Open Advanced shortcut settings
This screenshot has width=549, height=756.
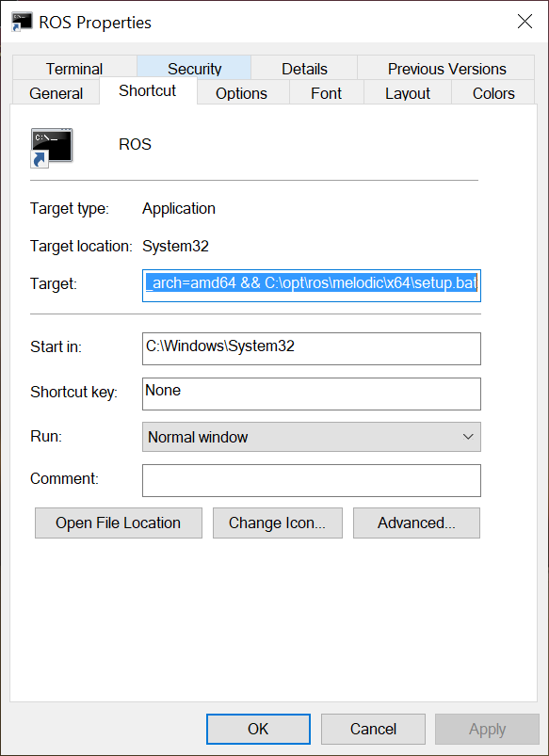tap(416, 523)
